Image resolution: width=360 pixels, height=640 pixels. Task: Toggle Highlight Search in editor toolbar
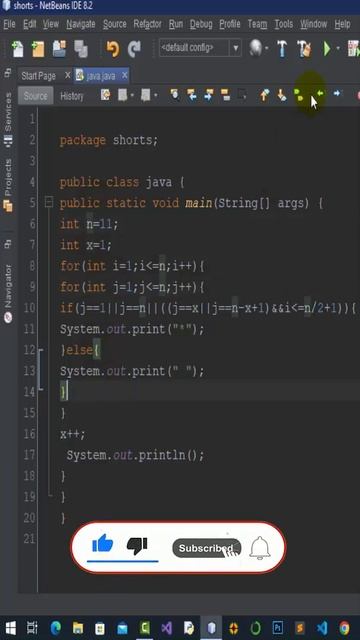click(x=225, y=95)
